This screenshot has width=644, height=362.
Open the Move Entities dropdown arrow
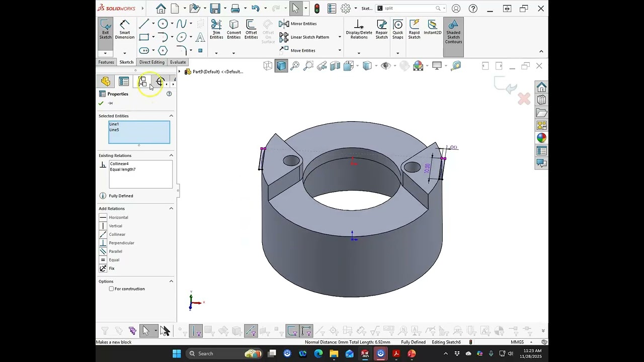tap(340, 50)
